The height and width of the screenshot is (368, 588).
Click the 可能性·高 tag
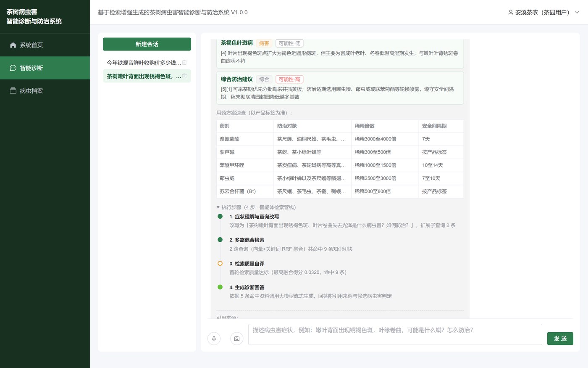point(289,79)
